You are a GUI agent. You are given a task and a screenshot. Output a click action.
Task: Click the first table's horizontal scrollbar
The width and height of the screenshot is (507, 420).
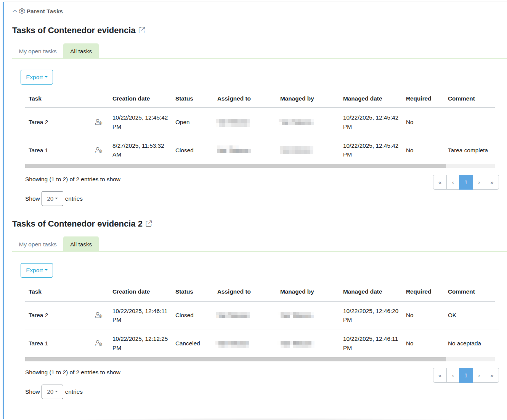click(235, 166)
